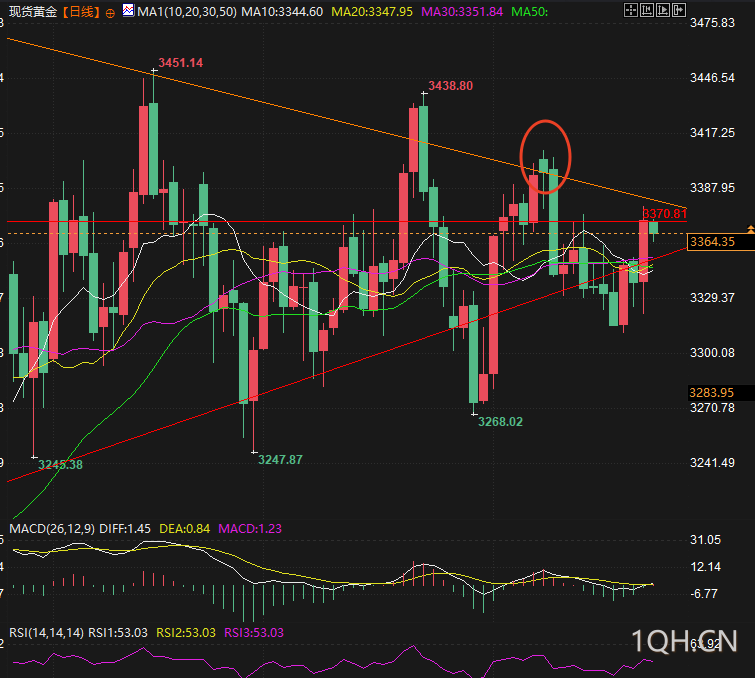Open MACD(26,12,9) indicator parameters
This screenshot has width=755, height=678.
(x=52, y=529)
